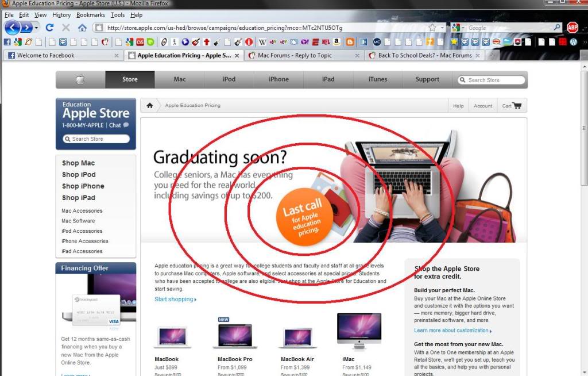Open the red cross bookmark icon
The width and height of the screenshot is (588, 376).
[206, 42]
